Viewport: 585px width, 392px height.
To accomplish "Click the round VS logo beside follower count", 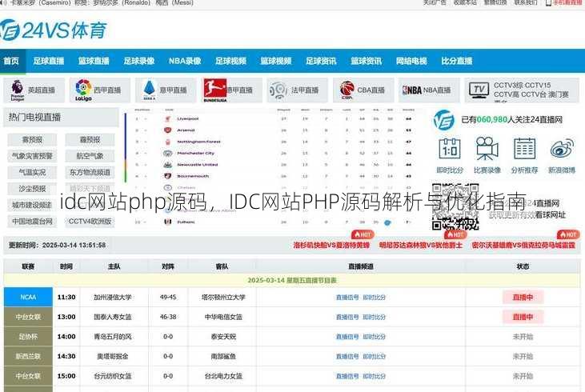I will coord(444,120).
